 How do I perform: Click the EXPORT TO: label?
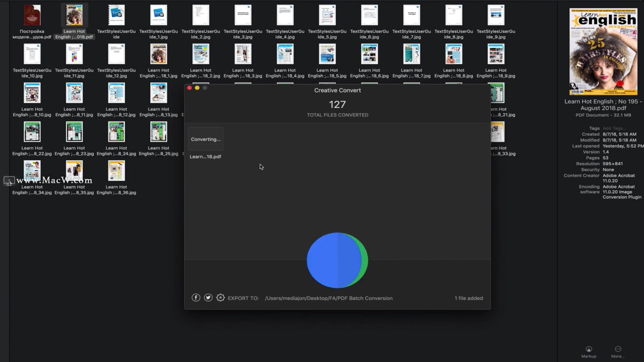click(243, 298)
